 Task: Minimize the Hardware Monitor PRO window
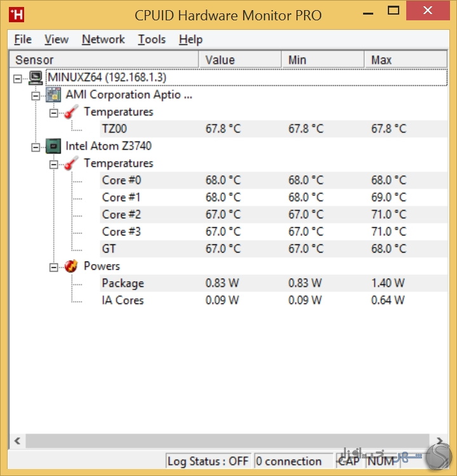coord(368,12)
